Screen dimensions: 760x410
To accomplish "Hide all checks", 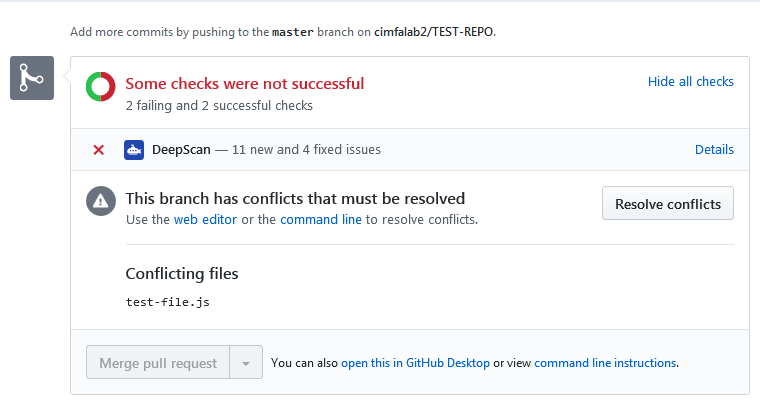I will click(691, 81).
